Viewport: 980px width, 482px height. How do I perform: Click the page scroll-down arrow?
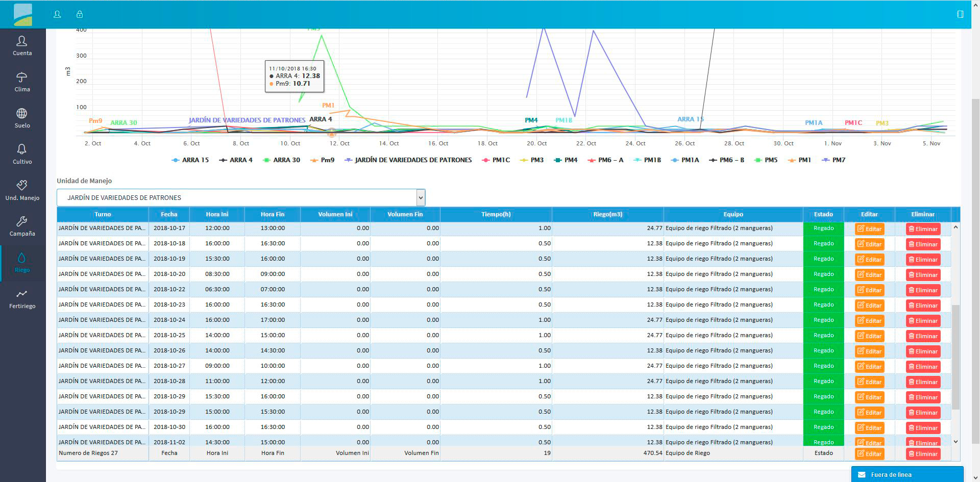[975, 478]
